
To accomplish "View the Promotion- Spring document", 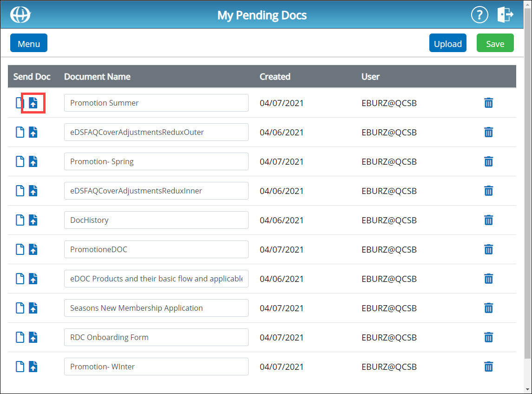I will coord(20,161).
